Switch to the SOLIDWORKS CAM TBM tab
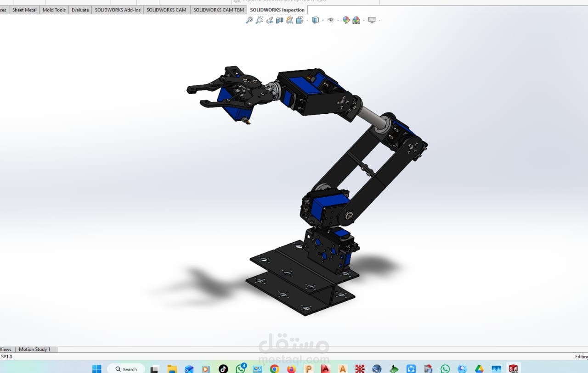The height and width of the screenshot is (373, 588). pyautogui.click(x=219, y=10)
